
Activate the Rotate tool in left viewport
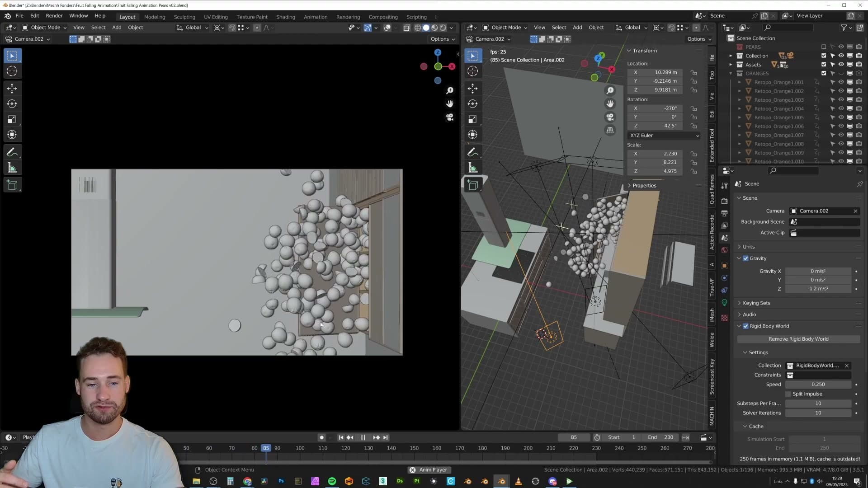(x=12, y=104)
